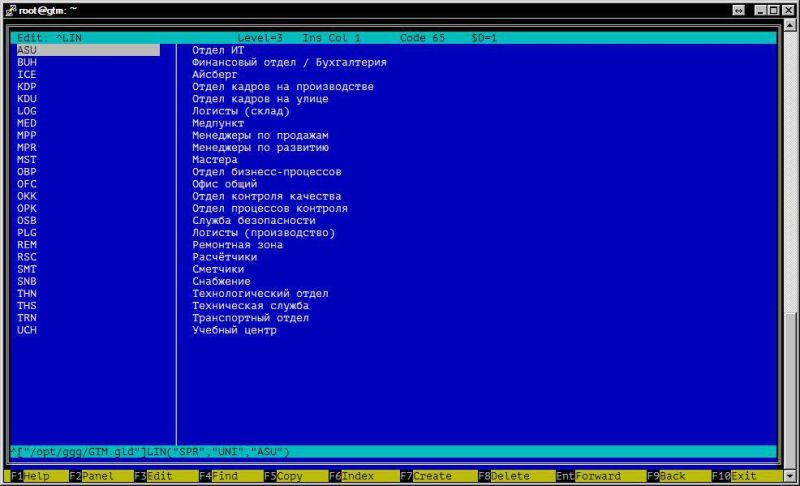Click 'Отдел бизнесс-процессов' description
The height and width of the screenshot is (486, 800).
[267, 172]
